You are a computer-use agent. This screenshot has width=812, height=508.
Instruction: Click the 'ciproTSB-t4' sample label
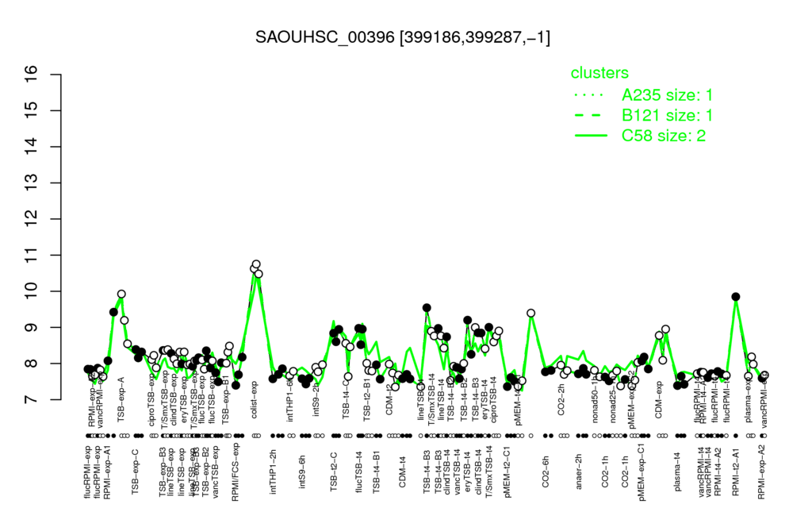point(493,402)
